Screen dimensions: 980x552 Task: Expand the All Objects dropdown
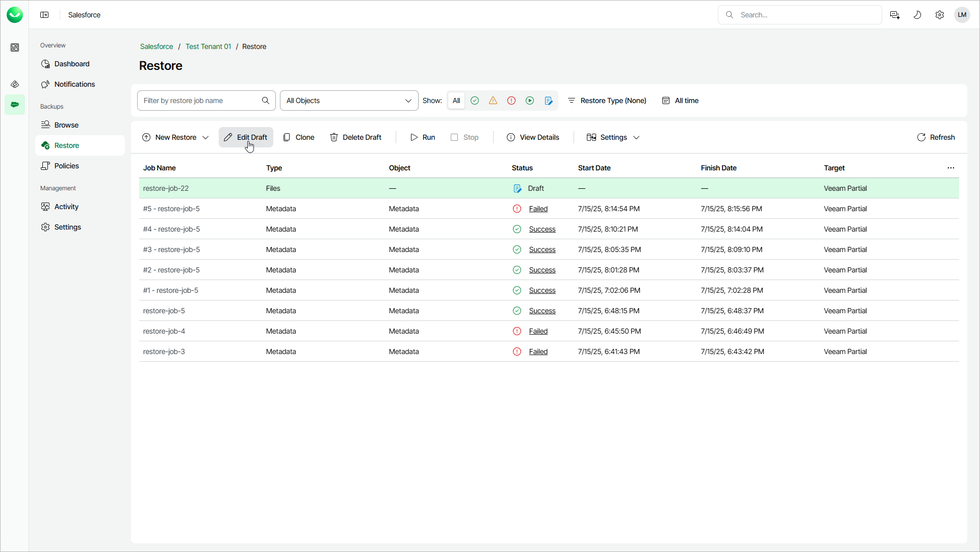click(x=349, y=101)
